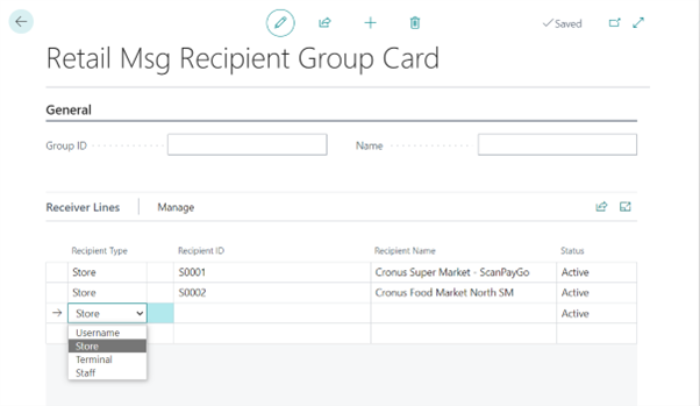The image size is (700, 406).
Task: Choose Terminal in the dropdown list
Action: pyautogui.click(x=94, y=359)
